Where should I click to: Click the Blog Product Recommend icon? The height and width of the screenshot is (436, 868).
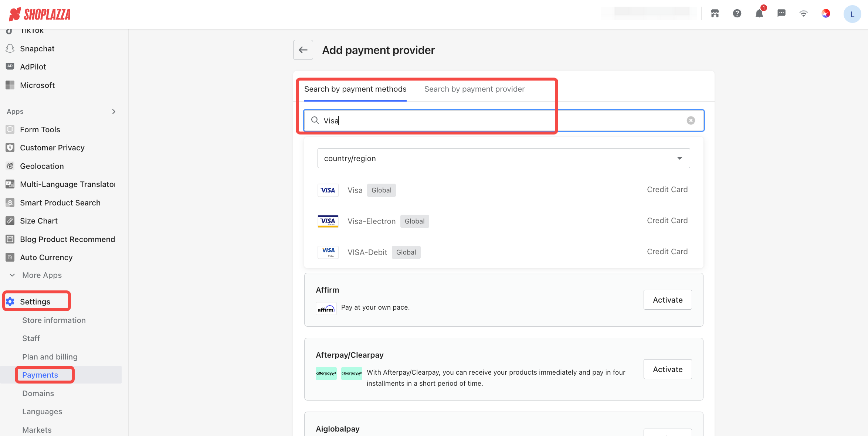(10, 239)
